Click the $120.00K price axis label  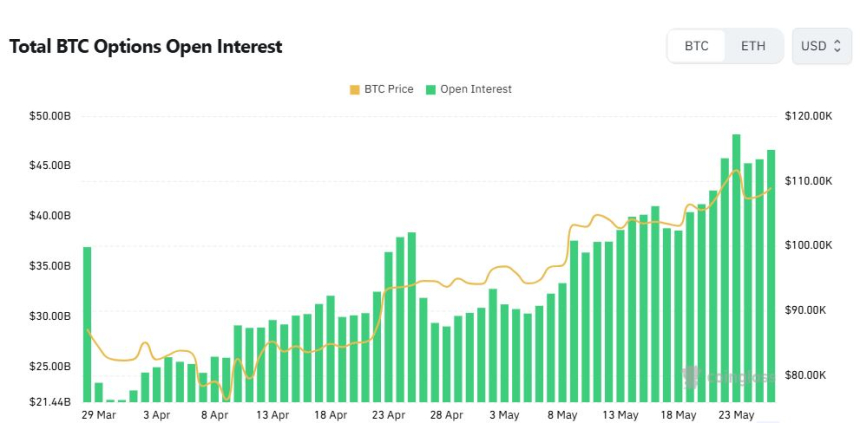point(808,116)
